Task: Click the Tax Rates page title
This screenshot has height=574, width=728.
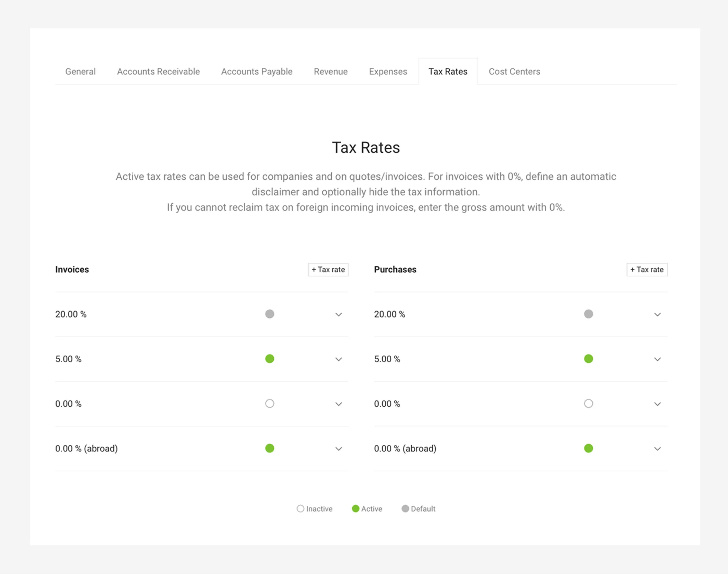Action: point(366,147)
